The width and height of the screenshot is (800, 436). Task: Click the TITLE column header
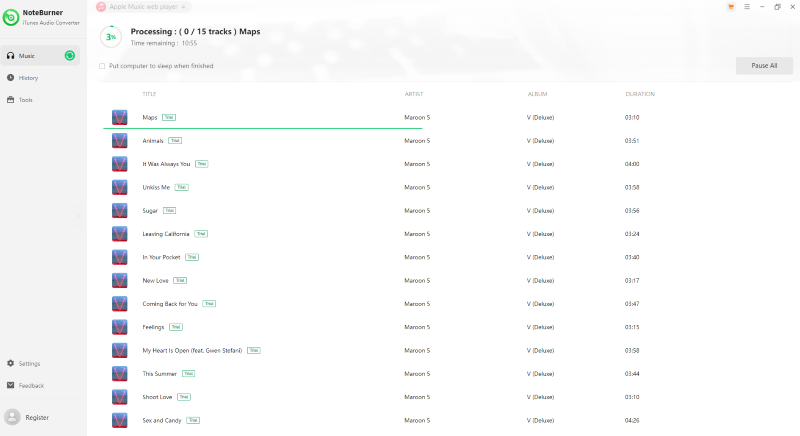click(149, 94)
